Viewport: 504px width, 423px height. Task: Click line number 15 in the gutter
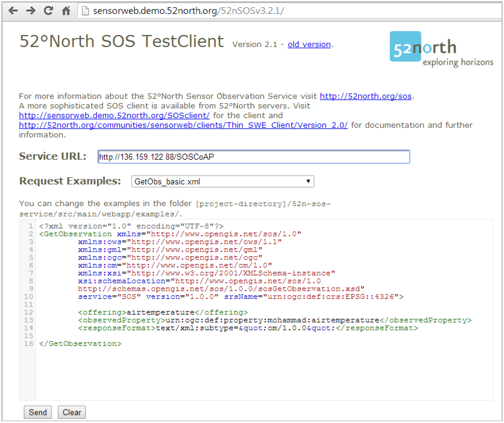pos(29,336)
